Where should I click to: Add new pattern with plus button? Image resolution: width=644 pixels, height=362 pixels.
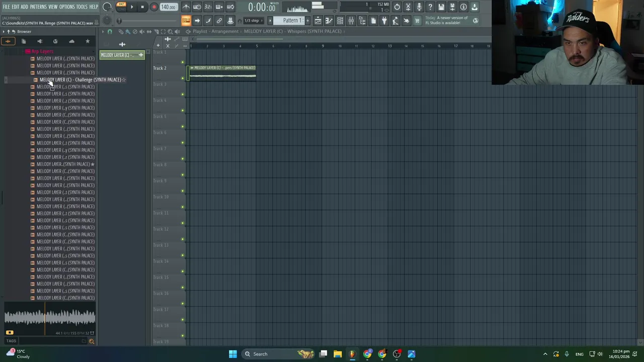[x=307, y=21]
